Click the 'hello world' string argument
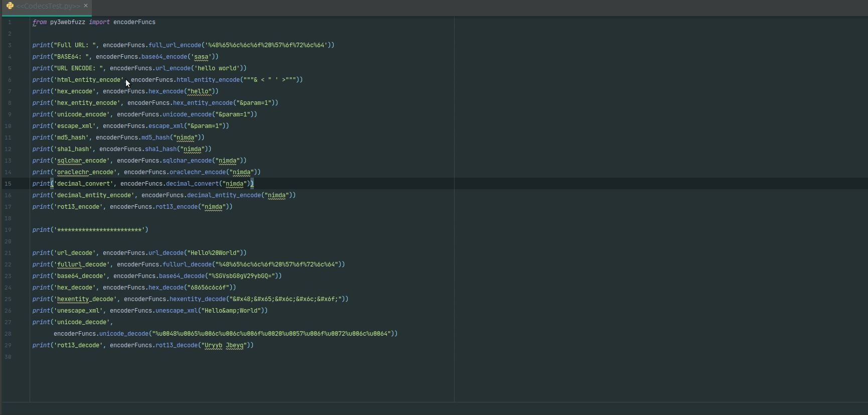Image resolution: width=868 pixels, height=415 pixels. point(218,68)
